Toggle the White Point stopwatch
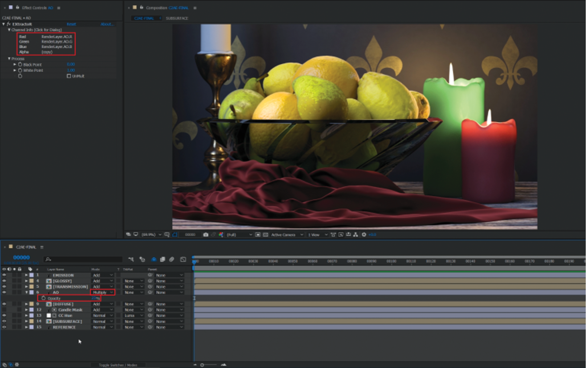Image resolution: width=588 pixels, height=368 pixels. [20, 70]
